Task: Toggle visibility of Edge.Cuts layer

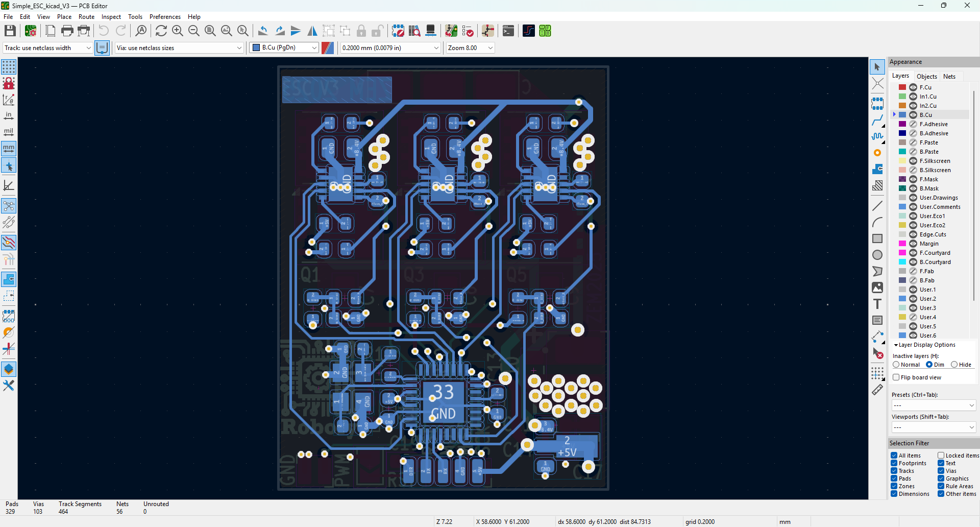Action: point(913,234)
